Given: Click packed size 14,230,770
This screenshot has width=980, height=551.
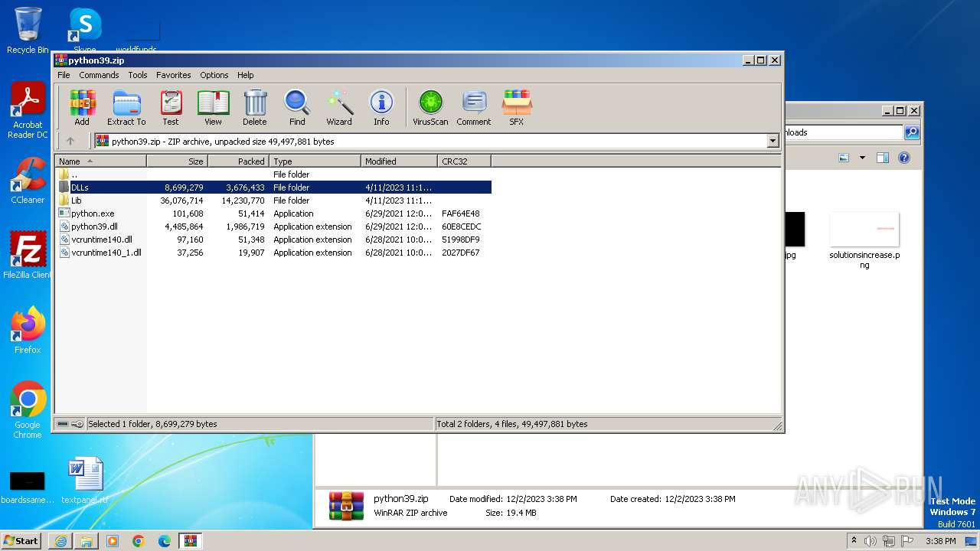Looking at the screenshot, I should click(x=243, y=201).
